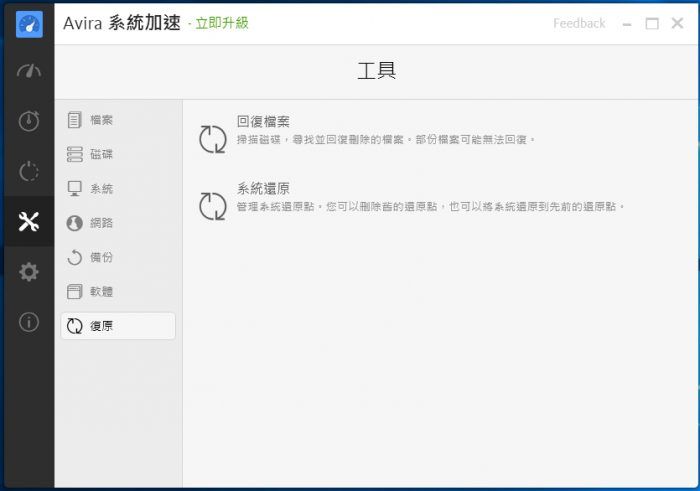Select the wrench tools section in sidebar
Image resolution: width=700 pixels, height=491 pixels.
[x=29, y=221]
